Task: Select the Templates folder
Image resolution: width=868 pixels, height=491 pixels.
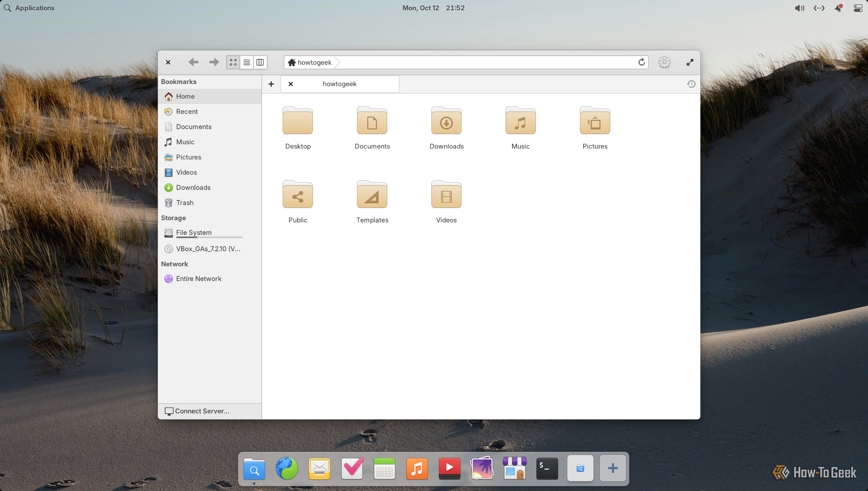Action: click(372, 202)
